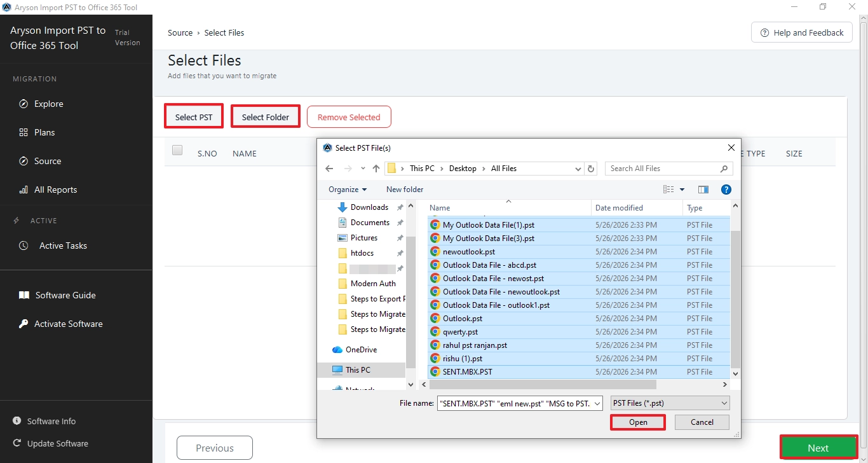This screenshot has width=868, height=463.
Task: Sort by Date modified column header
Action: coord(637,208)
